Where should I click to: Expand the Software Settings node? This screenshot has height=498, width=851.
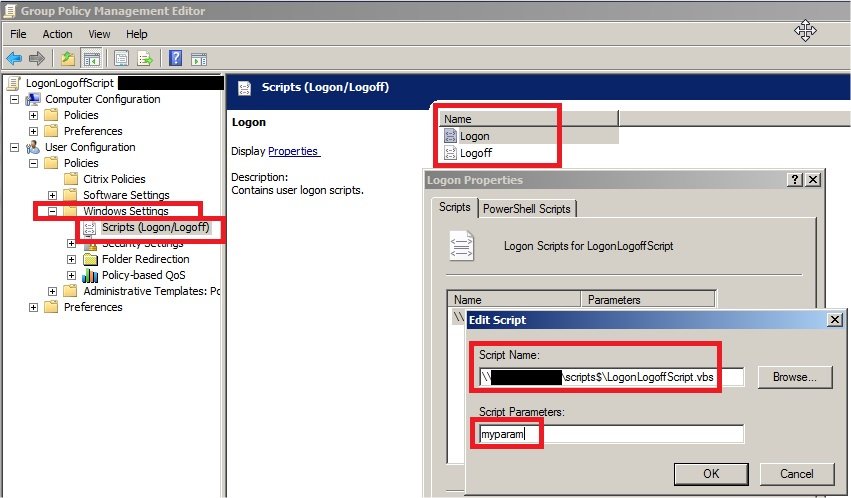point(52,195)
